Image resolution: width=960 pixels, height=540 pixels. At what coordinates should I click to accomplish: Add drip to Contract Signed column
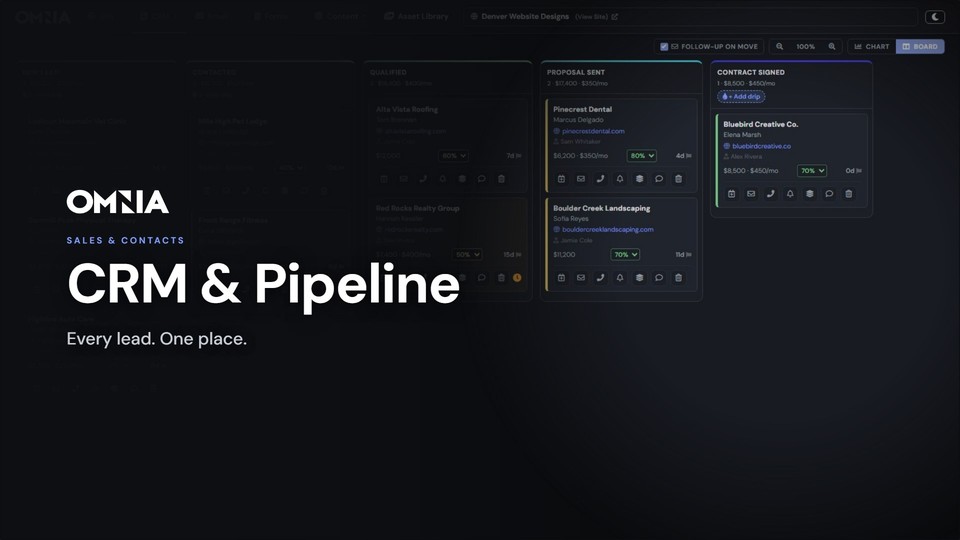[x=741, y=96]
